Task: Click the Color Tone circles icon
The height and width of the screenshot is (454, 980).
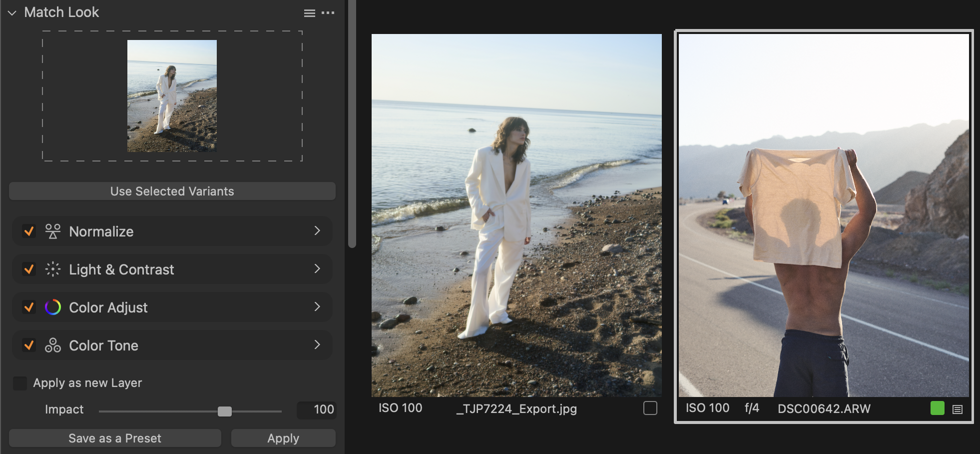Action: pos(52,345)
